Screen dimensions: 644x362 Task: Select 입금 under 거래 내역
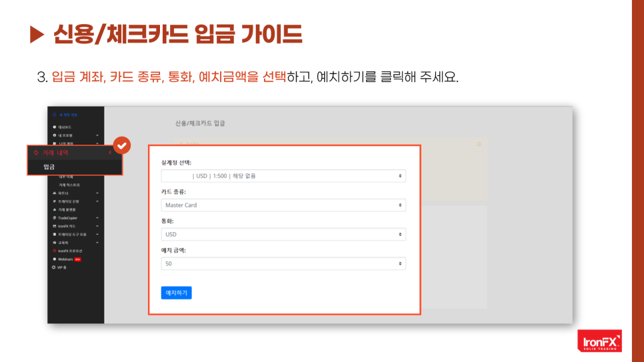[49, 167]
